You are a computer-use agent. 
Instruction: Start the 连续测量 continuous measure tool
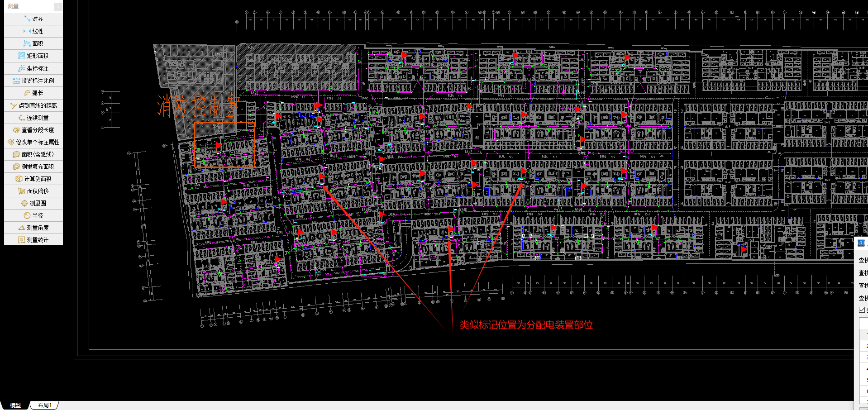(33, 118)
